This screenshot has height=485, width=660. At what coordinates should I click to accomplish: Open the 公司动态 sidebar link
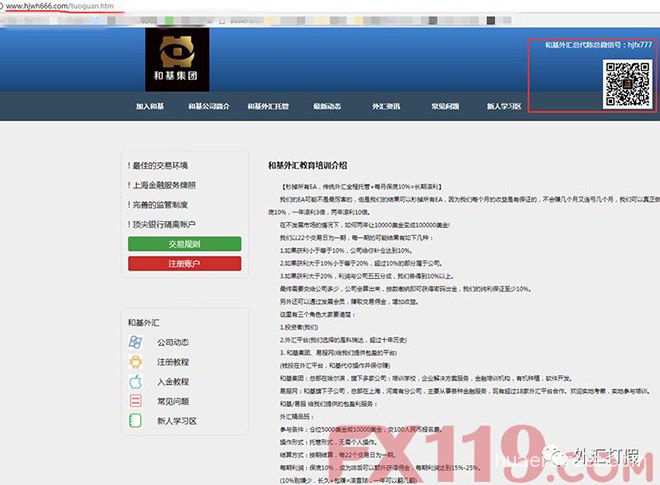pyautogui.click(x=173, y=342)
